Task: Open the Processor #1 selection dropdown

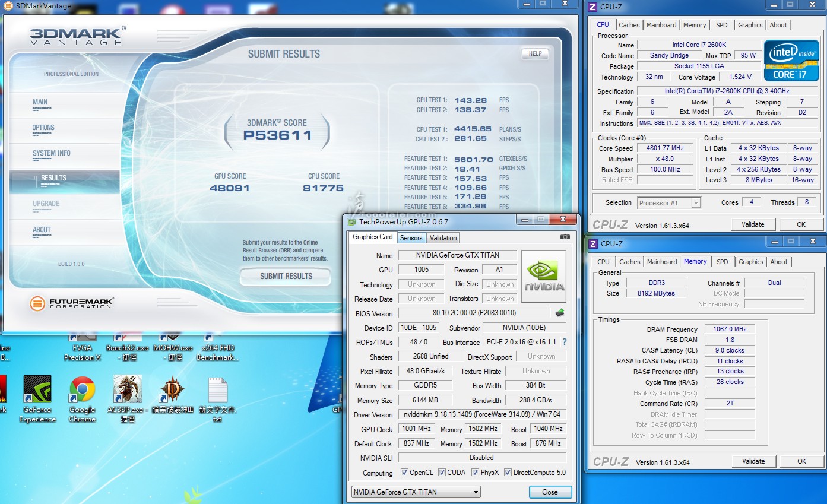Action: [669, 203]
